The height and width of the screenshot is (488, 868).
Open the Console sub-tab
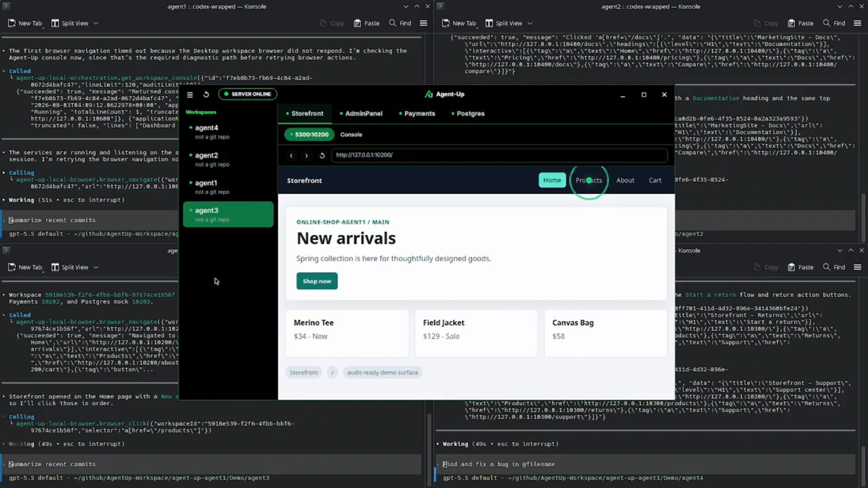click(x=351, y=135)
